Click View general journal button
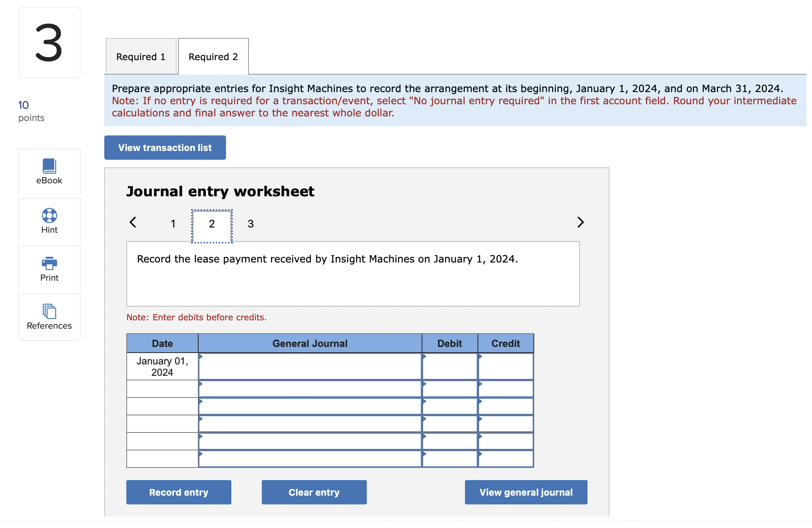This screenshot has height=528, width=812. click(x=526, y=492)
